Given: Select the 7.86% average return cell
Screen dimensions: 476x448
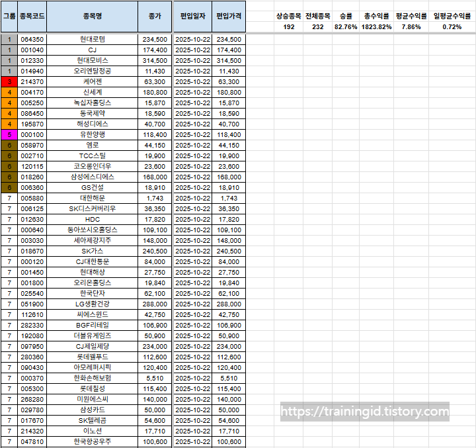Looking at the screenshot, I should click(x=411, y=27).
